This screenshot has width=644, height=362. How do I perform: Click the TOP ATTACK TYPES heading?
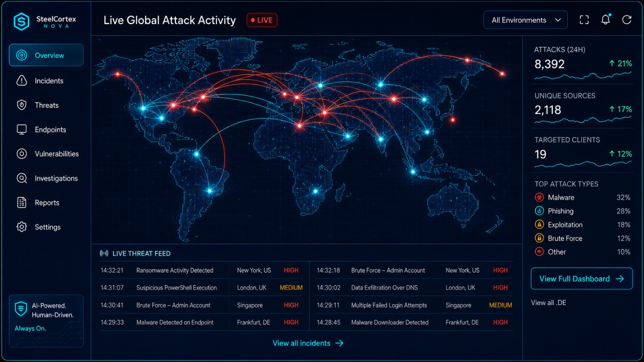566,184
